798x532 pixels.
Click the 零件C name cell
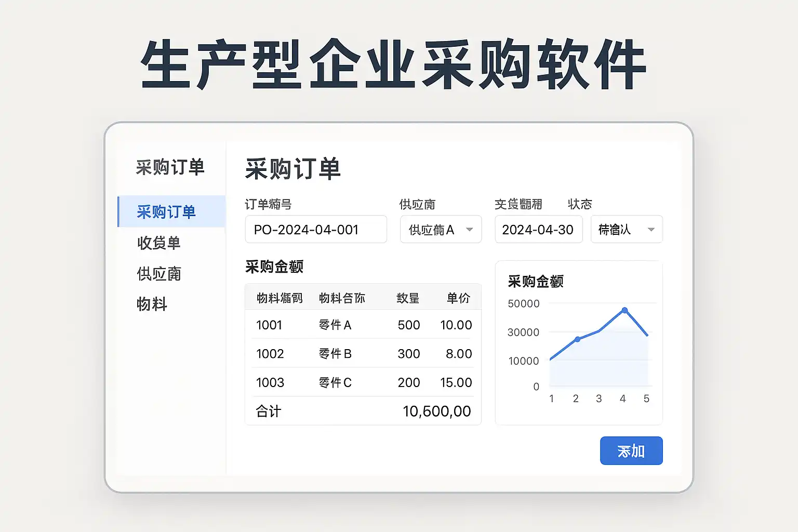(335, 383)
